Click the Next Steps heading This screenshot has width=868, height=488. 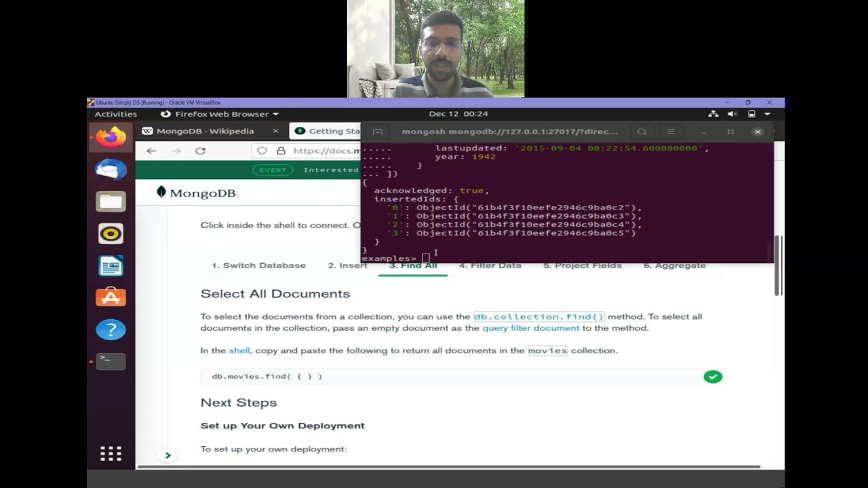239,403
